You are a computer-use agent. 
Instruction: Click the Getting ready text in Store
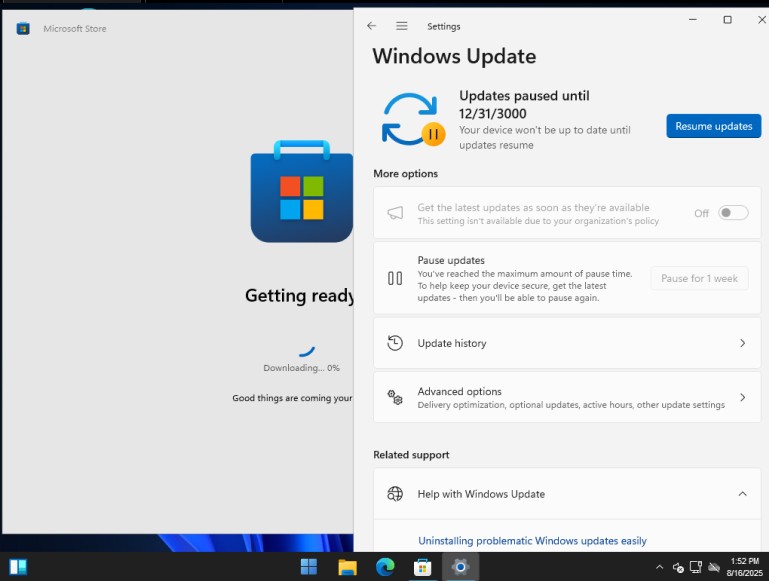[x=299, y=295]
